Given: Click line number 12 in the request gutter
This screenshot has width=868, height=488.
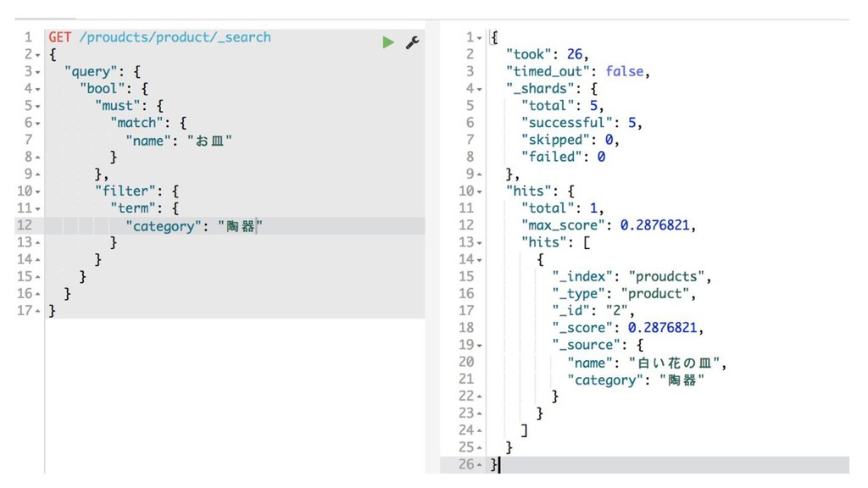Looking at the screenshot, I should coord(25,225).
